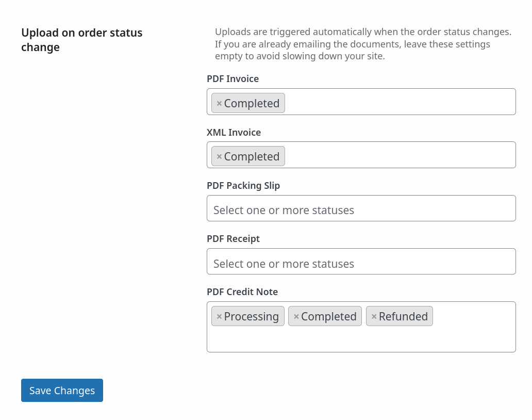Save Changes to the settings
Image resolution: width=532 pixels, height=420 pixels.
[62, 390]
